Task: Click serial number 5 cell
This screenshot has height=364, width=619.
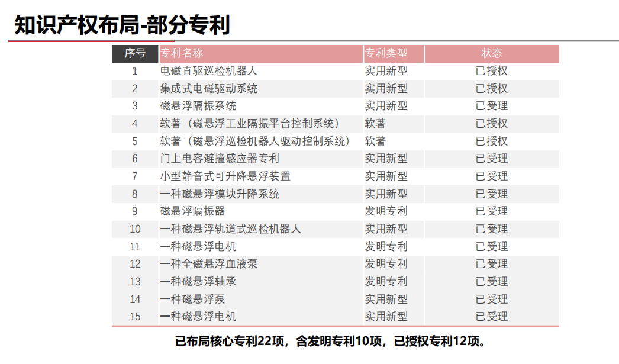Action: pos(135,141)
